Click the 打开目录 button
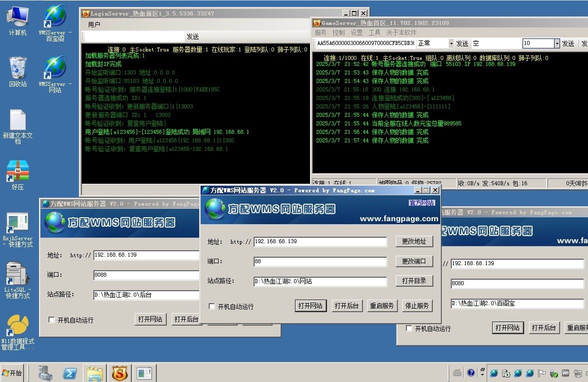This screenshot has height=382, width=588. 414,281
